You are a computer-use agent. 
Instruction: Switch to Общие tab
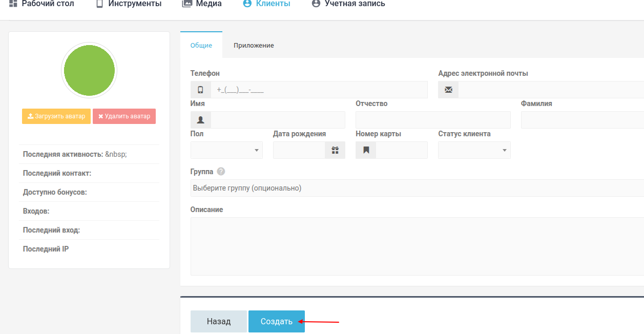201,45
